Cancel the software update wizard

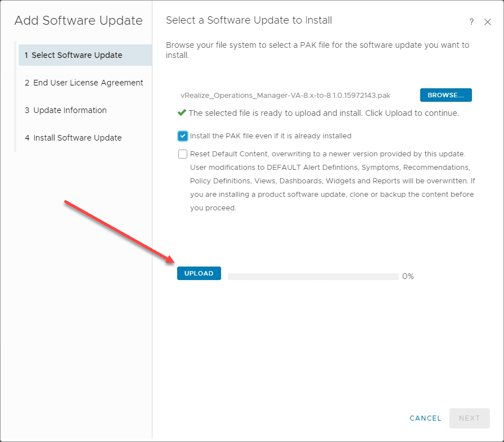tap(425, 418)
